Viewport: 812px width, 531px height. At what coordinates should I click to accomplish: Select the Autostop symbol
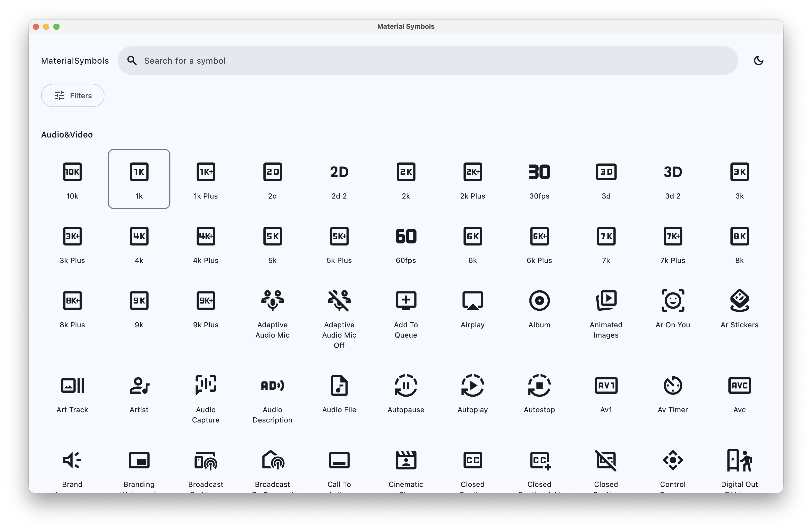click(539, 385)
